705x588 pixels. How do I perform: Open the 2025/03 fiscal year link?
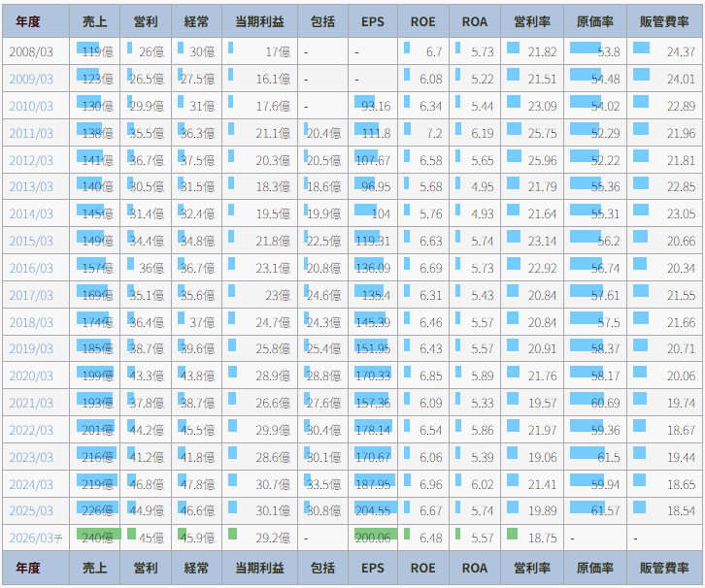pos(31,511)
